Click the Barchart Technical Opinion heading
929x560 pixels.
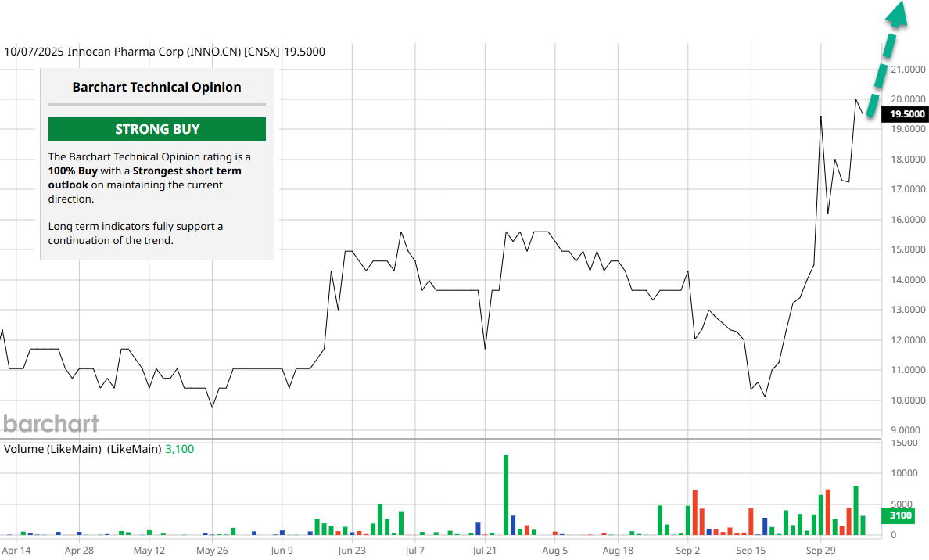click(156, 88)
